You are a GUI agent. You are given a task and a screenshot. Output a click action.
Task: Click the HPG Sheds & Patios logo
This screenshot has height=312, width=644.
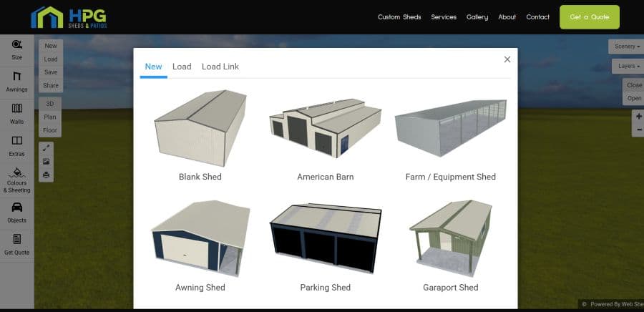coord(69,17)
